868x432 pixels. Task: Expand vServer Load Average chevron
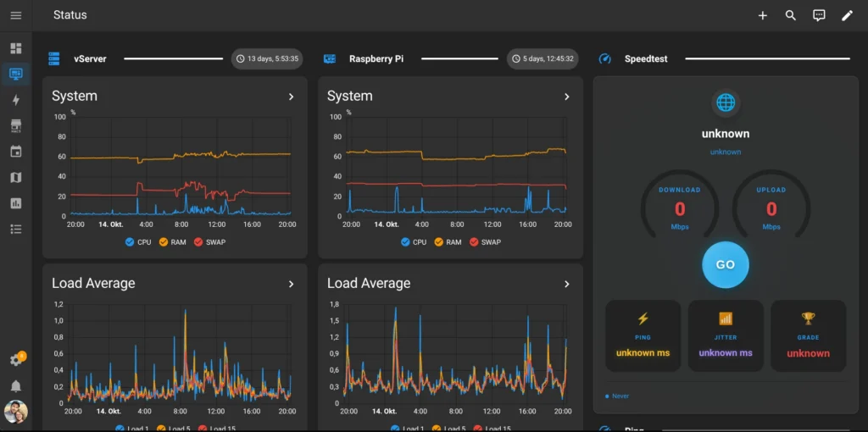click(292, 284)
